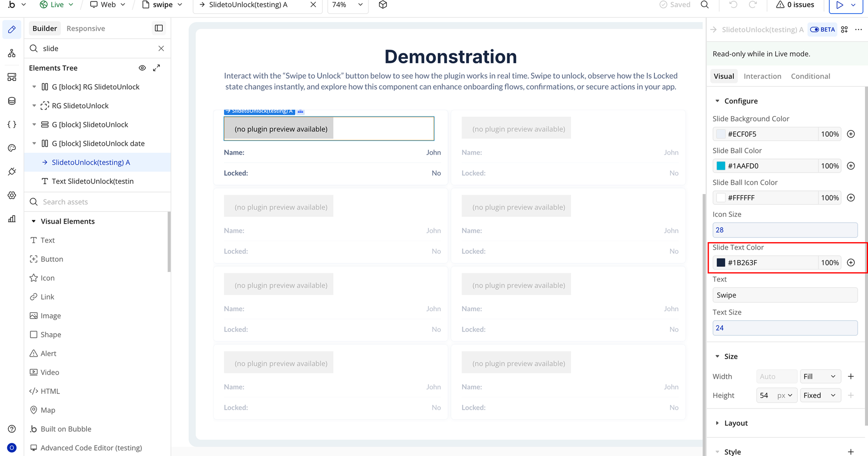Select Text SlidetoUnlock(testin tree item
The width and height of the screenshot is (868, 456).
[92, 181]
